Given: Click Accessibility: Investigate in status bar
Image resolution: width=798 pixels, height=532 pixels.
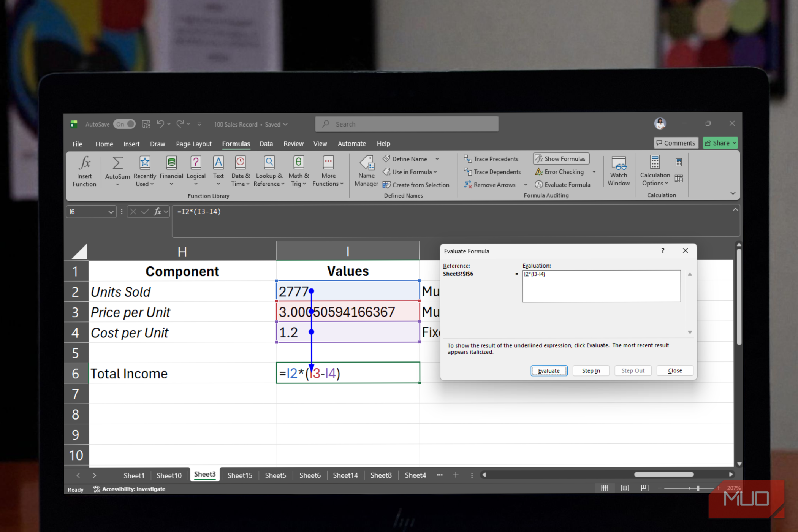Looking at the screenshot, I should (x=130, y=489).
